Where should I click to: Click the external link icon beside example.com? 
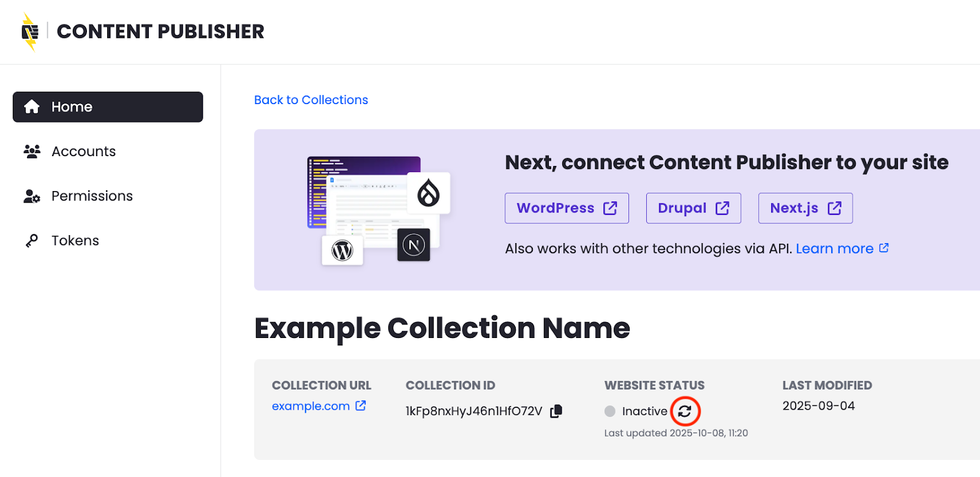point(361,405)
